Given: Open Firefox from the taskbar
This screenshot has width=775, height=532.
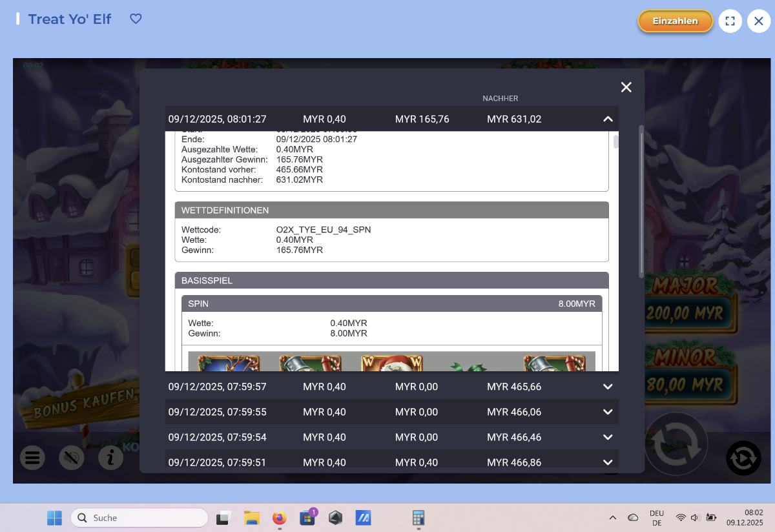Looking at the screenshot, I should click(x=279, y=518).
